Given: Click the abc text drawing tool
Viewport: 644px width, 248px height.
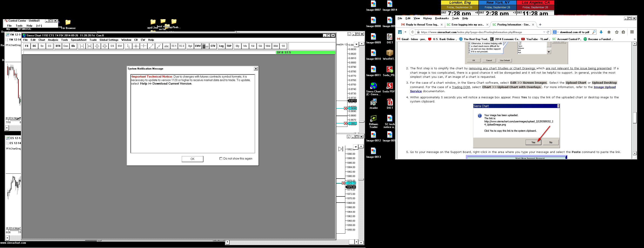Looking at the screenshot, I should 166,46.
